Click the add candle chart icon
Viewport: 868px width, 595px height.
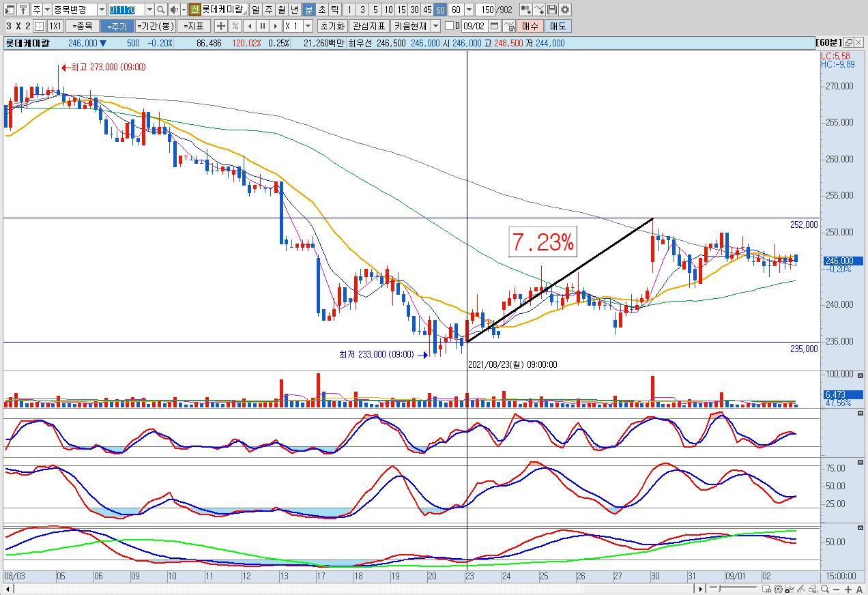point(525,10)
